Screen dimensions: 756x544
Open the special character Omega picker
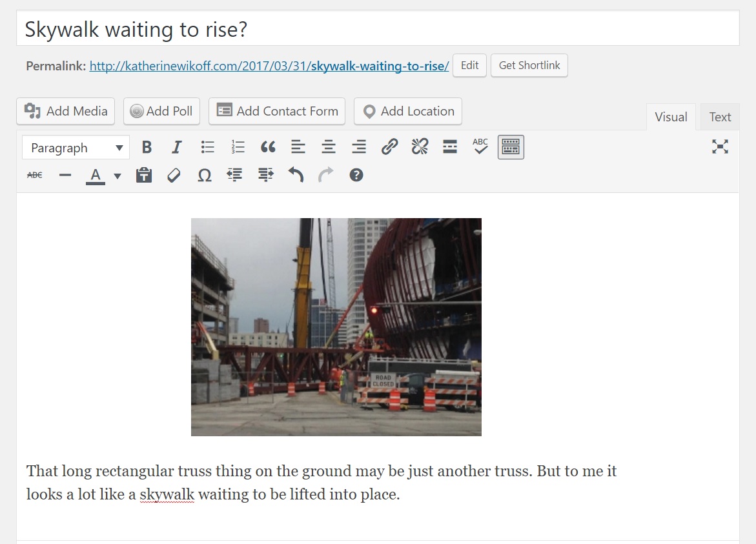point(204,175)
